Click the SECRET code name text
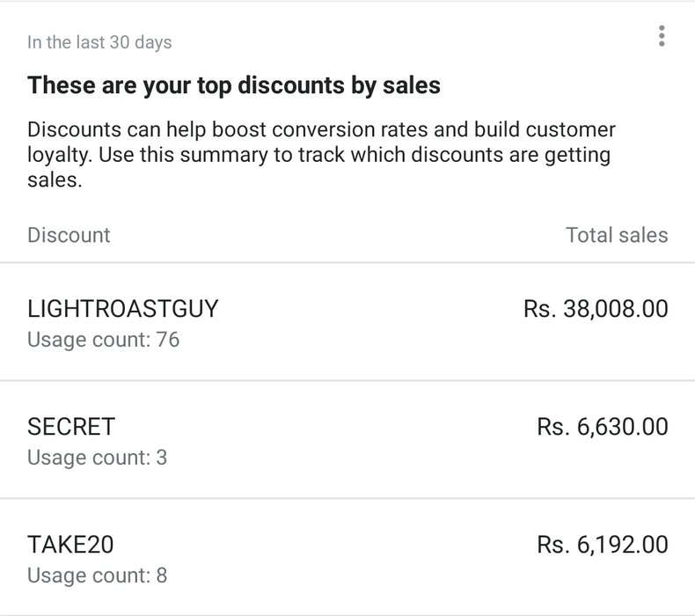The width and height of the screenshot is (695, 616). (x=71, y=427)
